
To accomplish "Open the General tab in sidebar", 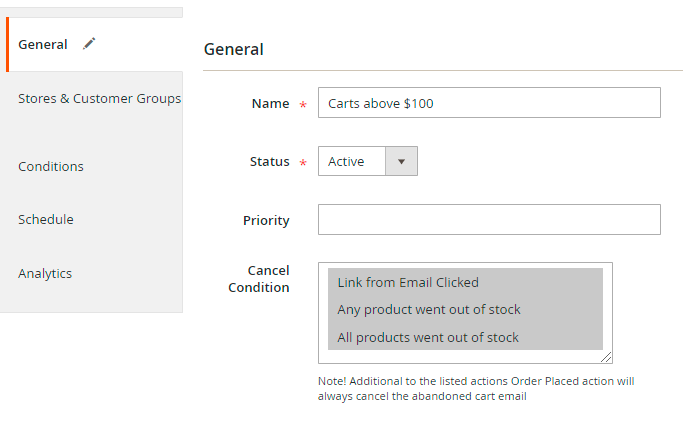I will [43, 44].
